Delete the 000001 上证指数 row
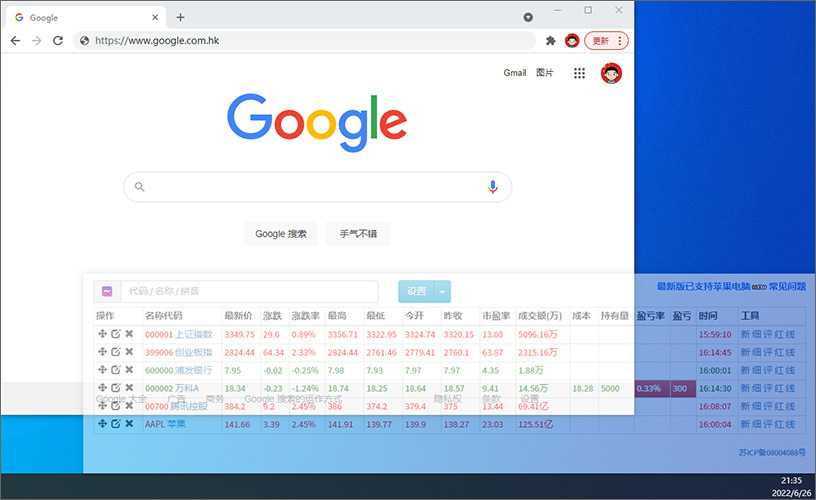Image resolution: width=816 pixels, height=500 pixels. [x=129, y=334]
